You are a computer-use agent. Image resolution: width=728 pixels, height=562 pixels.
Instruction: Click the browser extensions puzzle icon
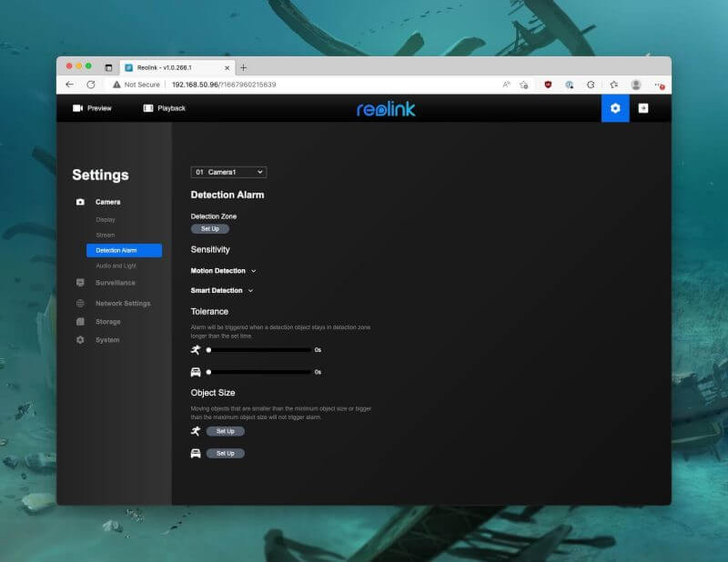pyautogui.click(x=591, y=85)
